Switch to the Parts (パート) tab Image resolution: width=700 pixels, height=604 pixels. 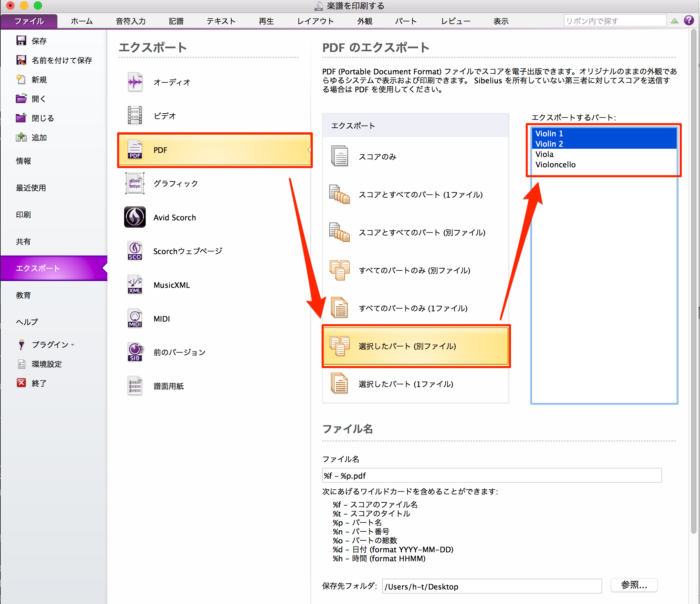(406, 21)
